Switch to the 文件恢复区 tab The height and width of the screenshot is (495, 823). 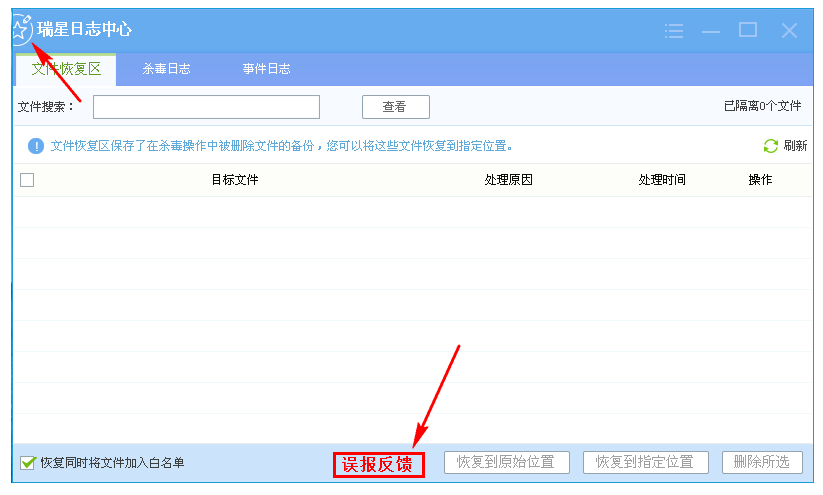point(66,69)
